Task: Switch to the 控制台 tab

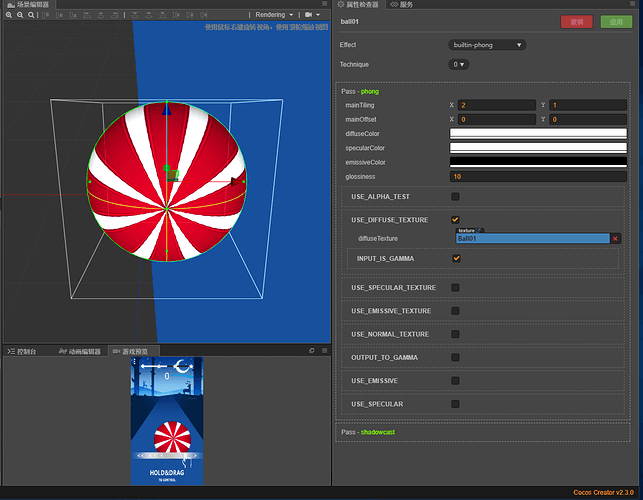Action: 25,351
